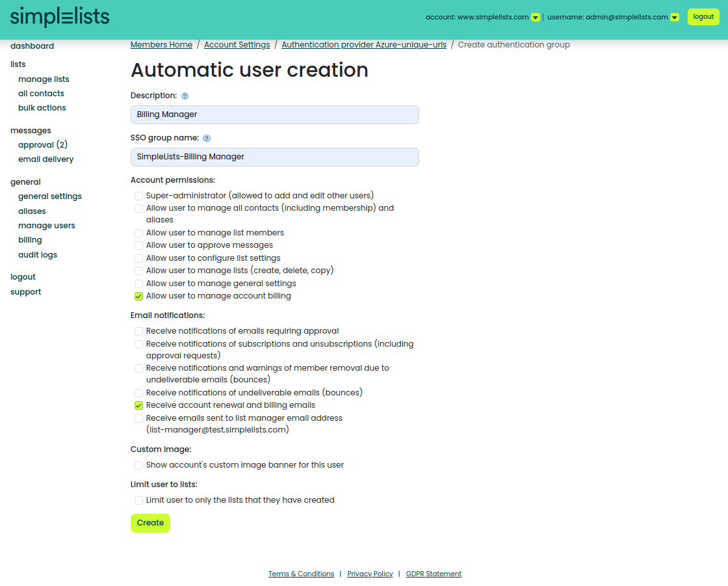This screenshot has width=728, height=586.
Task: Click the Description input field
Action: (275, 114)
